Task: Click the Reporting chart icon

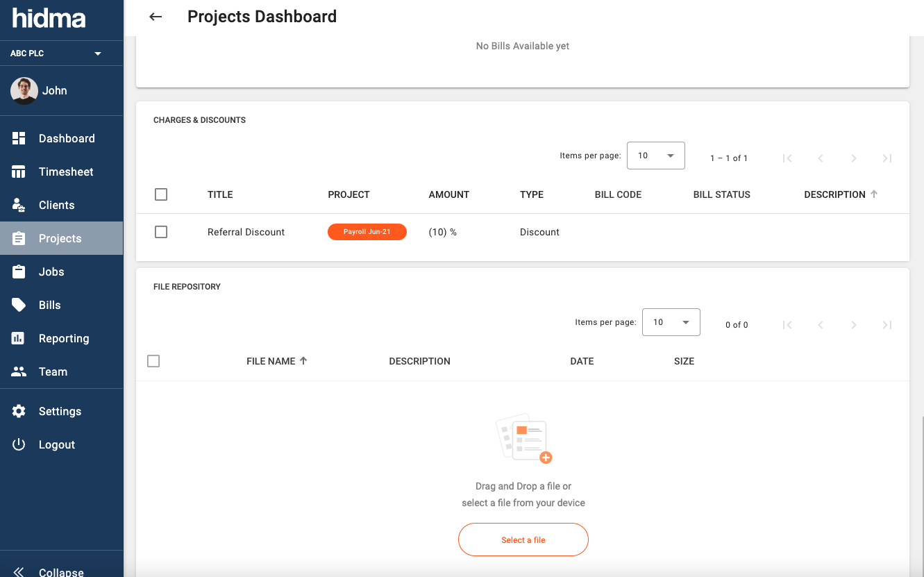Action: tap(19, 338)
